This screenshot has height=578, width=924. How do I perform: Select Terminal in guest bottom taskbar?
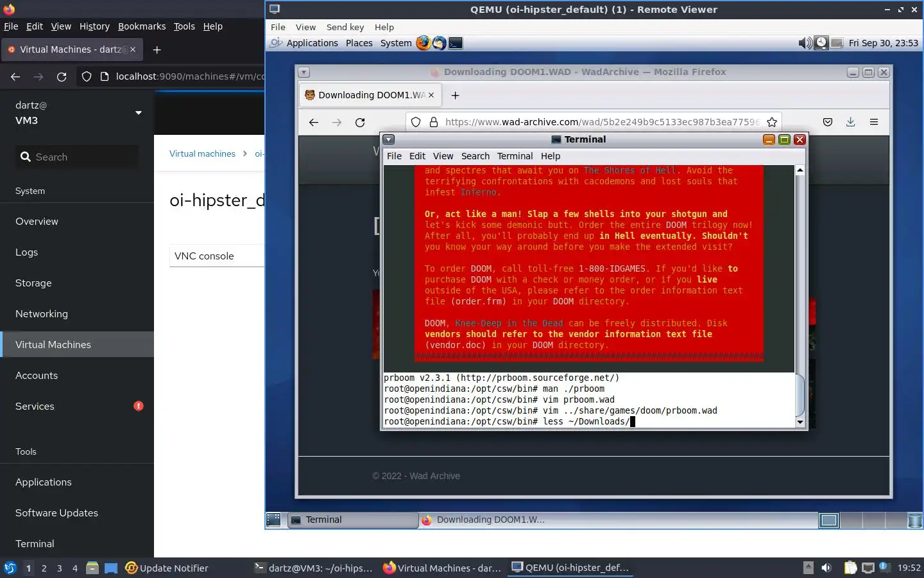[x=352, y=520]
